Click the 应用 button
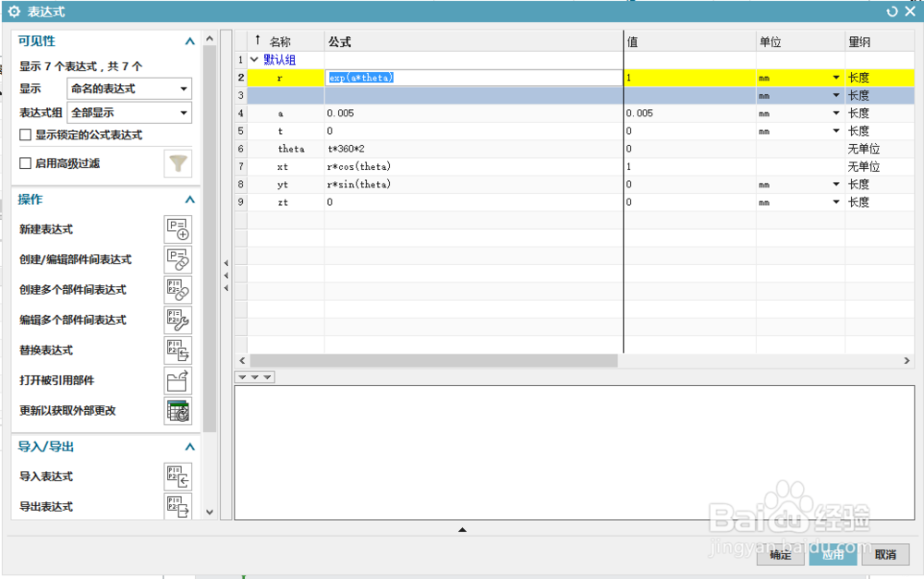Screen dimensions: 924x579 click(833, 554)
